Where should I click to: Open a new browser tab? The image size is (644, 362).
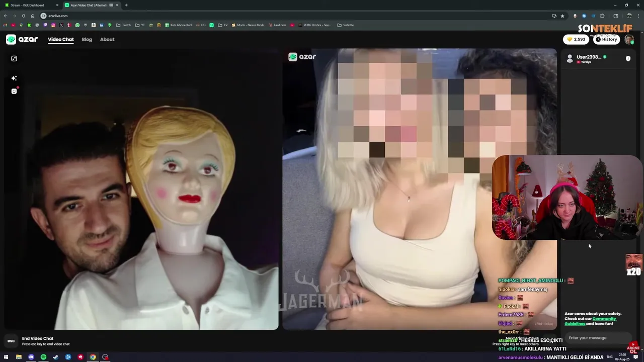pyautogui.click(x=126, y=5)
